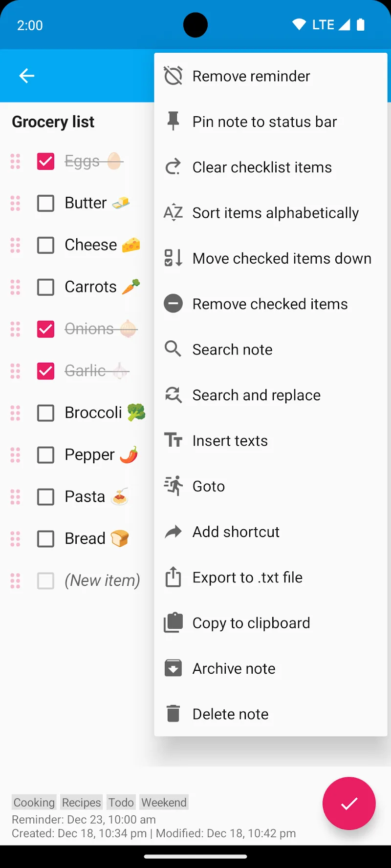This screenshot has width=391, height=868.
Task: Tap the (New item) field to add an item
Action: [x=102, y=580]
